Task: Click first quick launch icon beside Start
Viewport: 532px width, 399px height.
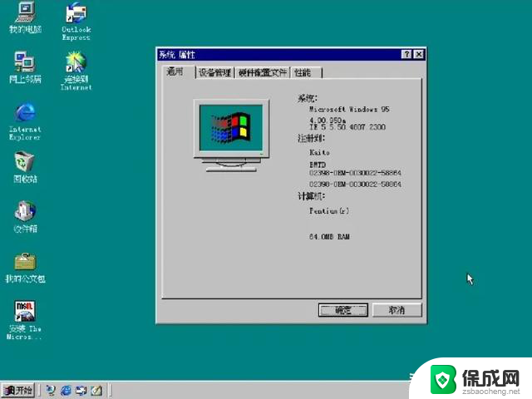Action: tap(51, 391)
